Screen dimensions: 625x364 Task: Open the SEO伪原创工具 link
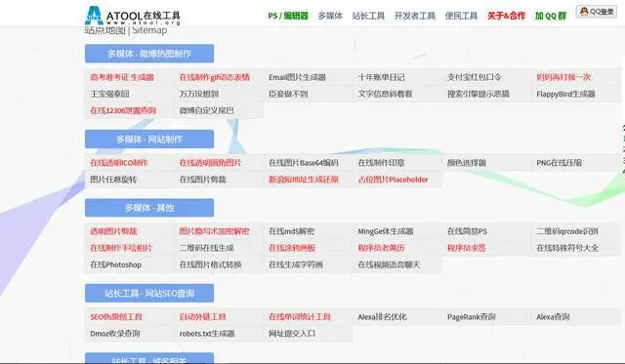tap(116, 317)
